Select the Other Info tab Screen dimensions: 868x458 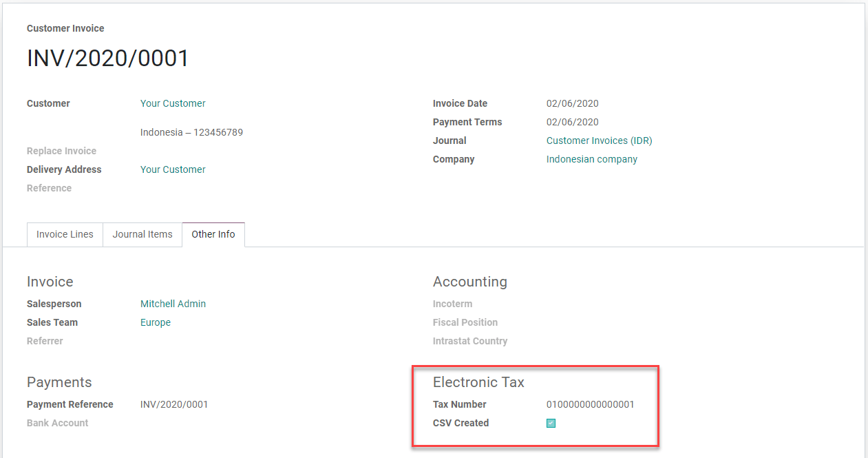[213, 234]
